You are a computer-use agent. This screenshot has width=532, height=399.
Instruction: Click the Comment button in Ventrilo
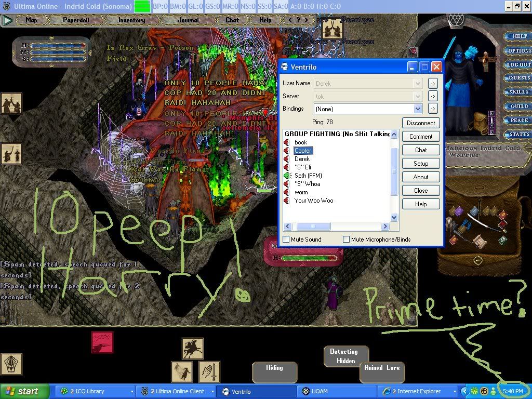click(x=421, y=137)
